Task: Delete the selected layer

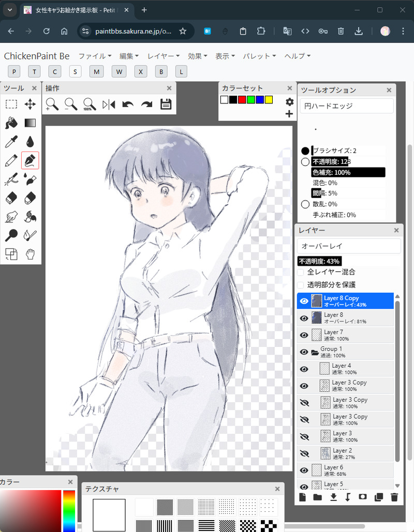Action: (394, 497)
